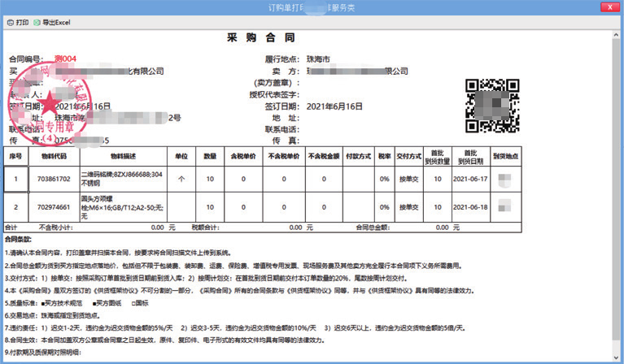Close the order print window

[x=609, y=7]
